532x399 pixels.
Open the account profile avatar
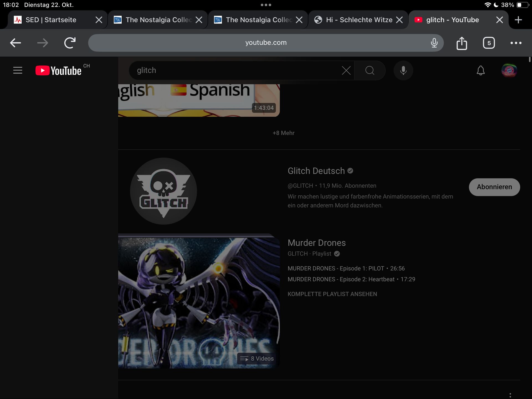[x=509, y=70]
